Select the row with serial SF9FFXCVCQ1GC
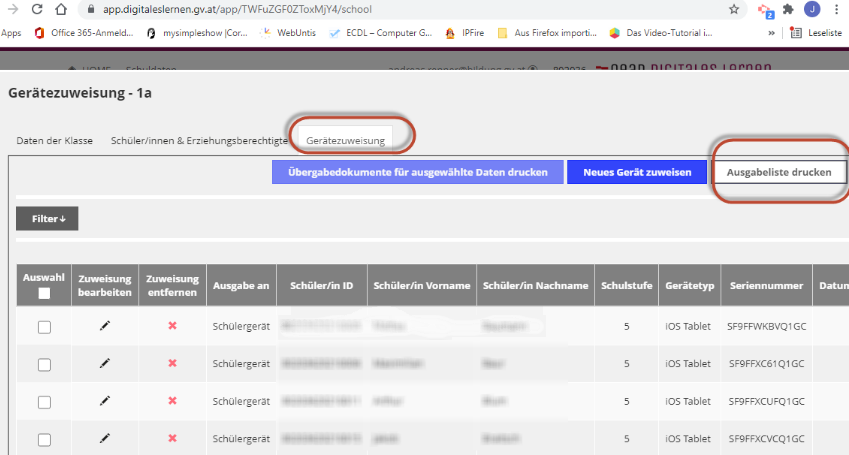Screen dimensions: 849x455 coord(44,438)
